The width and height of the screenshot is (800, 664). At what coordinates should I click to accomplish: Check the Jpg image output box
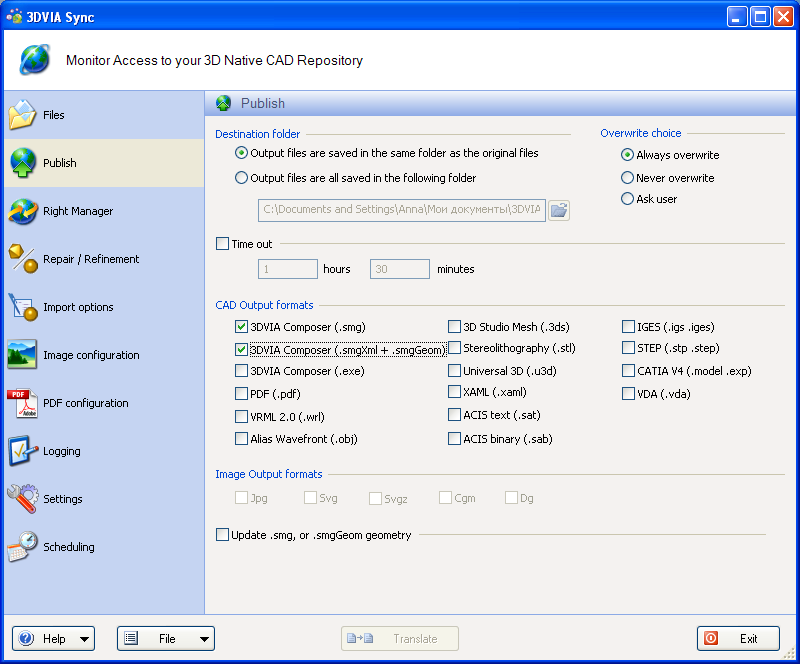(x=241, y=498)
